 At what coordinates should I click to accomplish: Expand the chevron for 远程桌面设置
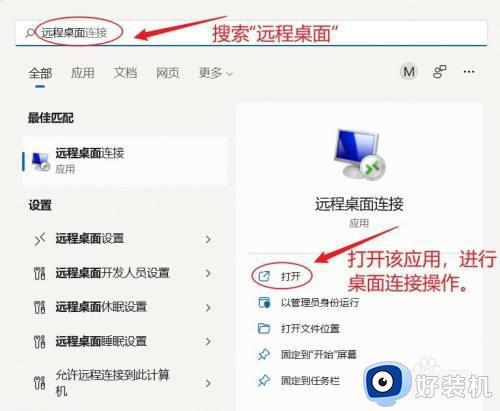pyautogui.click(x=208, y=239)
